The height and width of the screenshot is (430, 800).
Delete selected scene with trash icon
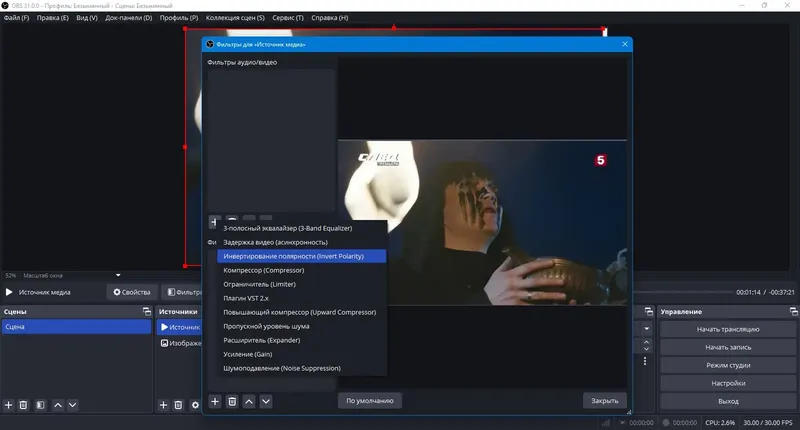pos(23,405)
